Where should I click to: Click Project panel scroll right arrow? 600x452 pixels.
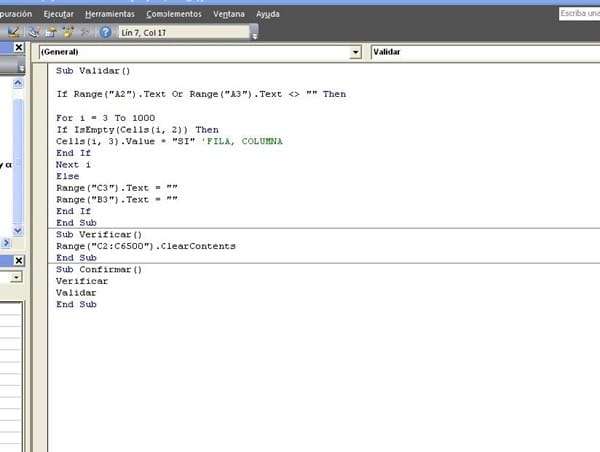tap(6, 243)
